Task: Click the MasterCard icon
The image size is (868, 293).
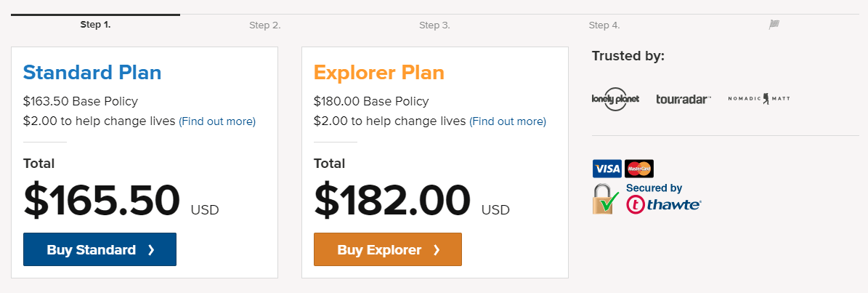Action: point(639,169)
